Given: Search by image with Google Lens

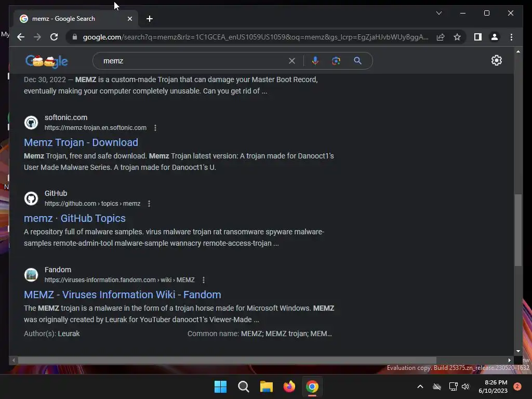Looking at the screenshot, I should click(336, 61).
